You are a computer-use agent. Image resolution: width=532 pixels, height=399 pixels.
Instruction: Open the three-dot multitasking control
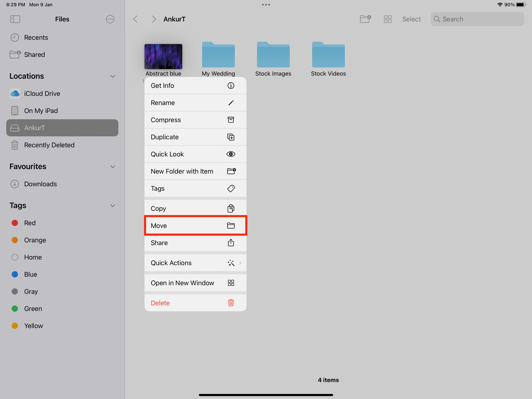click(x=266, y=4)
